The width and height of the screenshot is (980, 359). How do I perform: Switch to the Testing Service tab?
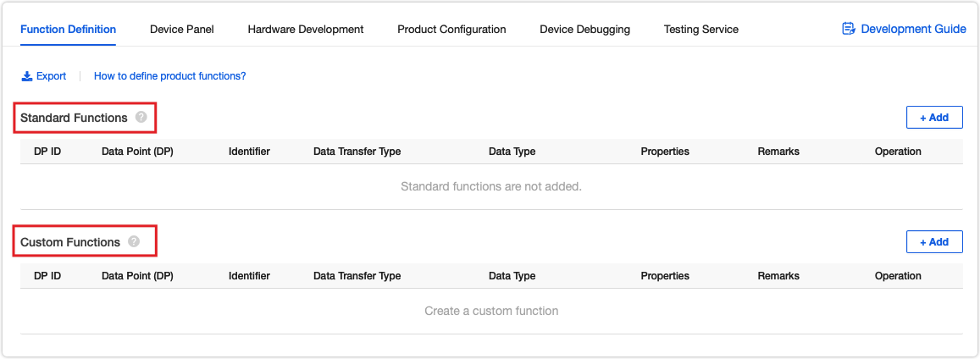[701, 30]
